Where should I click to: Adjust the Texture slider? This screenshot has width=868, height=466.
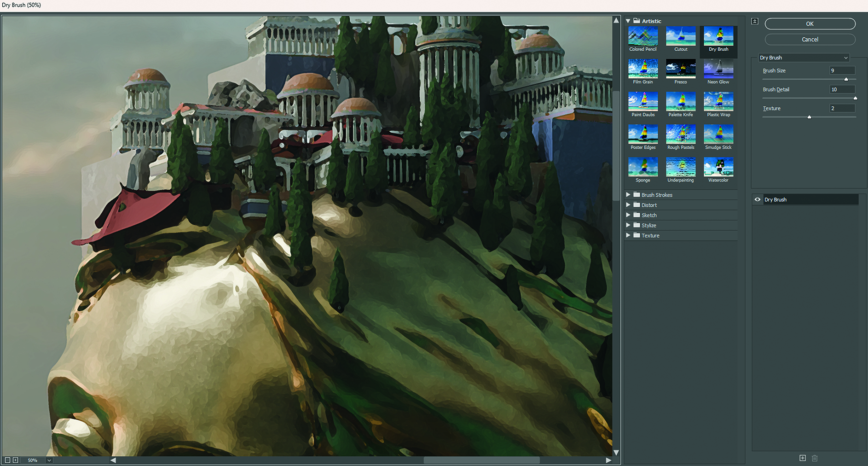point(809,117)
